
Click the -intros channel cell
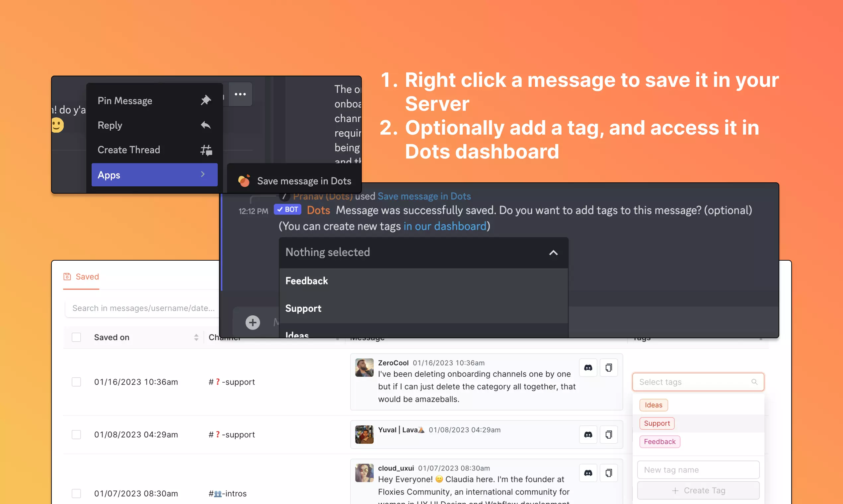[x=227, y=493]
